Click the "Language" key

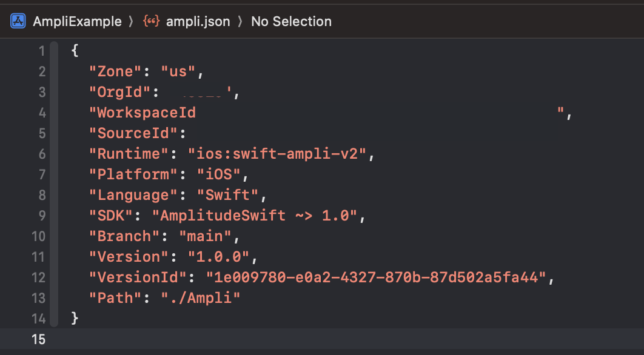point(133,194)
